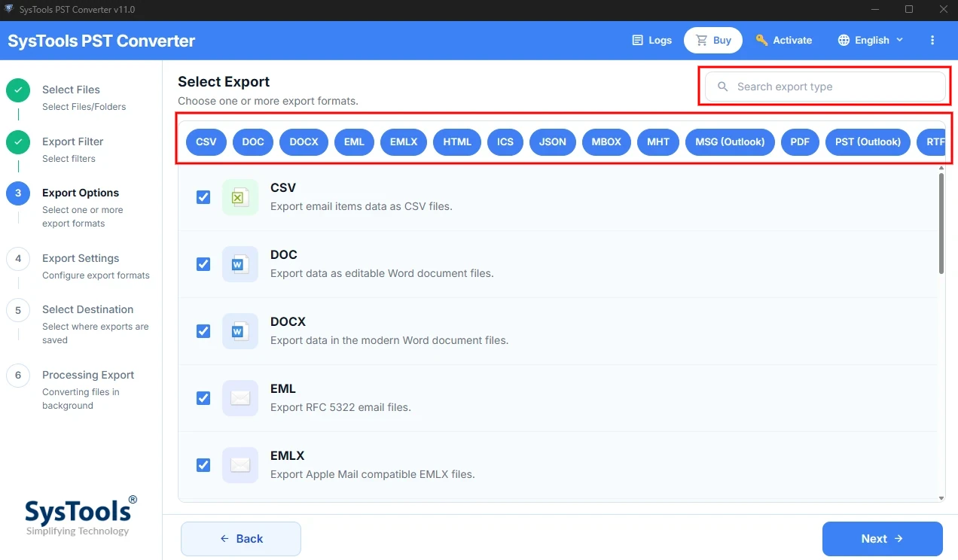The width and height of the screenshot is (958, 560).
Task: Uncheck the DOC export format checkbox
Action: point(203,264)
